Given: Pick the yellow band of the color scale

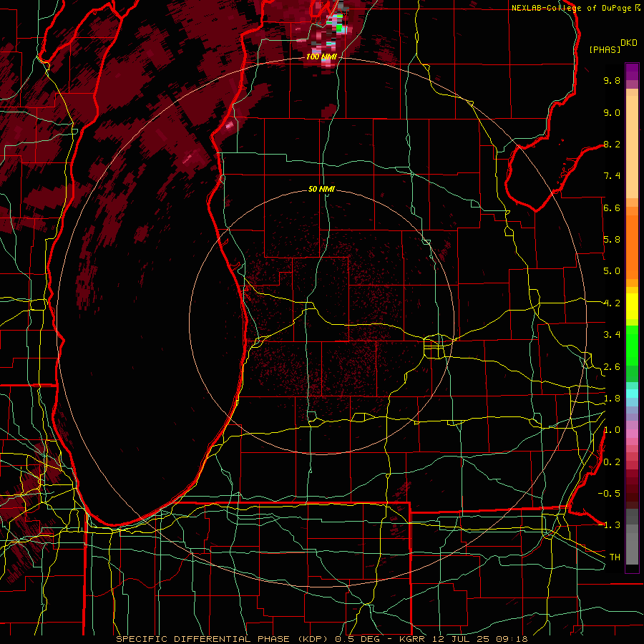Looking at the screenshot, I should click(x=632, y=306).
